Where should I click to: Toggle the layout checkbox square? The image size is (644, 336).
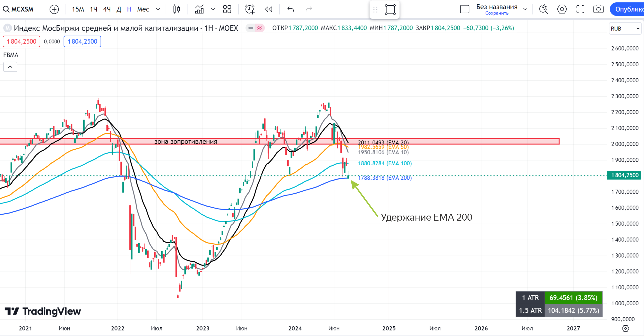tap(465, 9)
